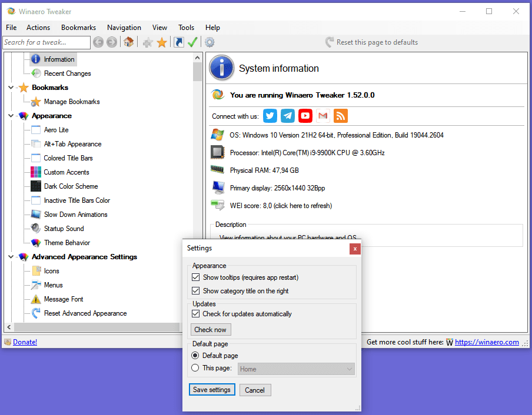Collapse the Advanced Appearance Settings category
Image resolution: width=532 pixels, height=415 pixels.
11,257
